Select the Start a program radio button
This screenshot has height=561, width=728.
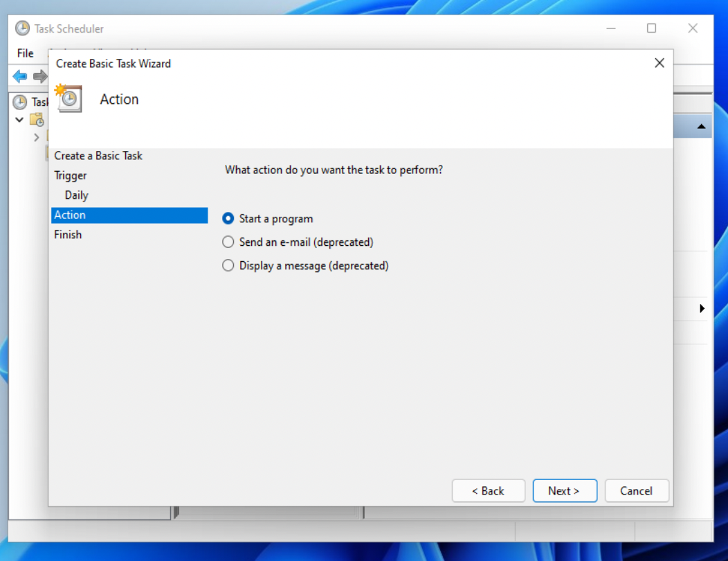228,219
